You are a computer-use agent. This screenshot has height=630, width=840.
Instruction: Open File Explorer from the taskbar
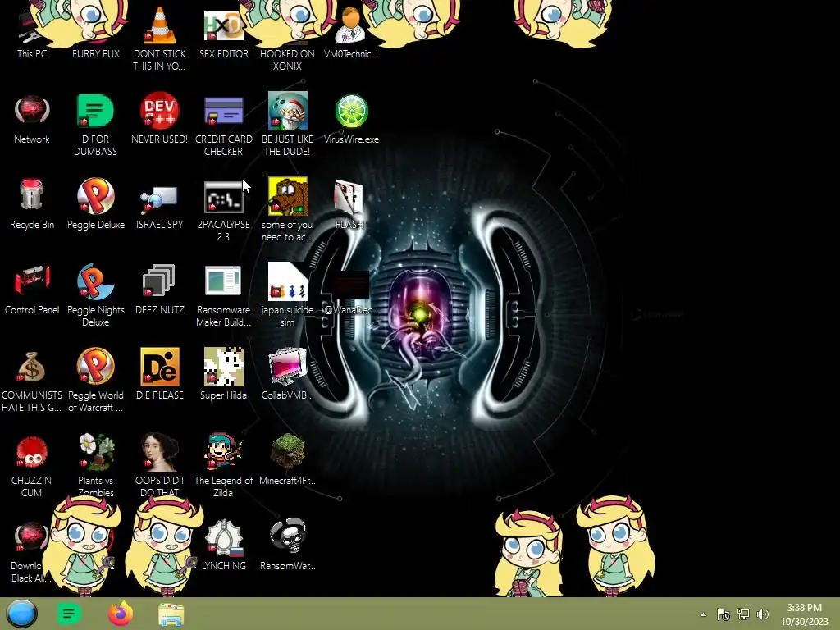coord(171,614)
